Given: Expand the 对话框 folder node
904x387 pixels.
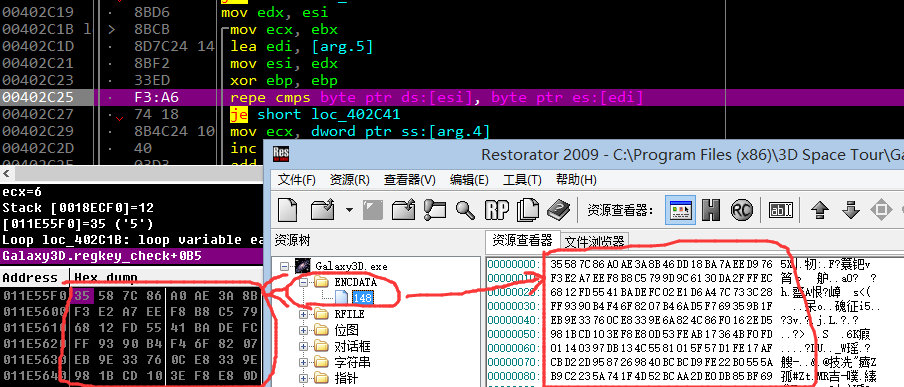Looking at the screenshot, I should coord(303,347).
